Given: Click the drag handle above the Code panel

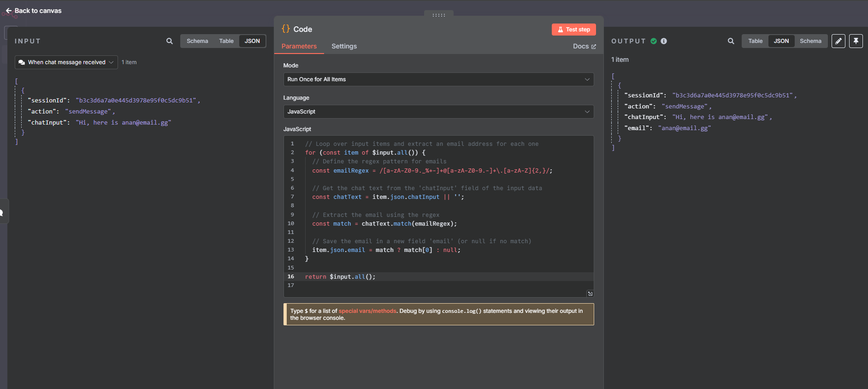Looking at the screenshot, I should click(x=439, y=15).
